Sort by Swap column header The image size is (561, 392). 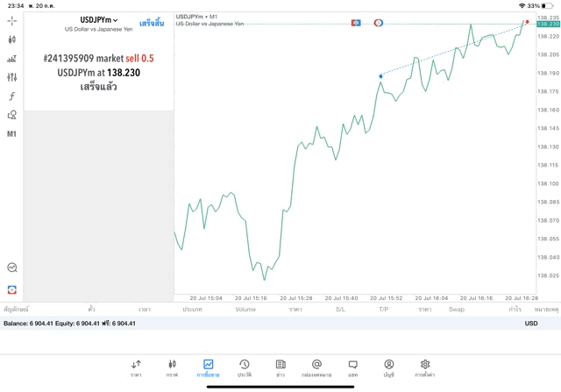click(x=457, y=310)
